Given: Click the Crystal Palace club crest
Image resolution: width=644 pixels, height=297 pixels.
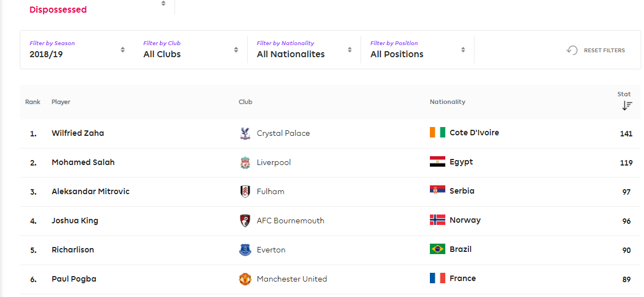Looking at the screenshot, I should [245, 133].
